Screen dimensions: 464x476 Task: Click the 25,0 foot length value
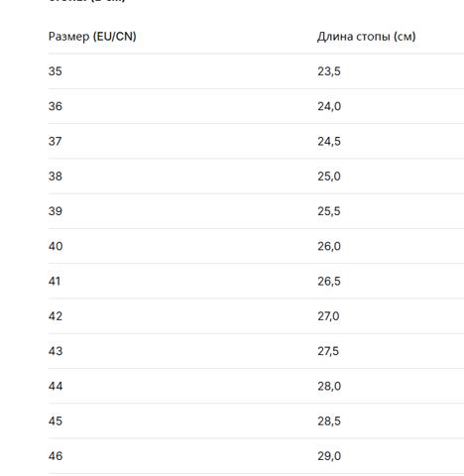pos(329,177)
